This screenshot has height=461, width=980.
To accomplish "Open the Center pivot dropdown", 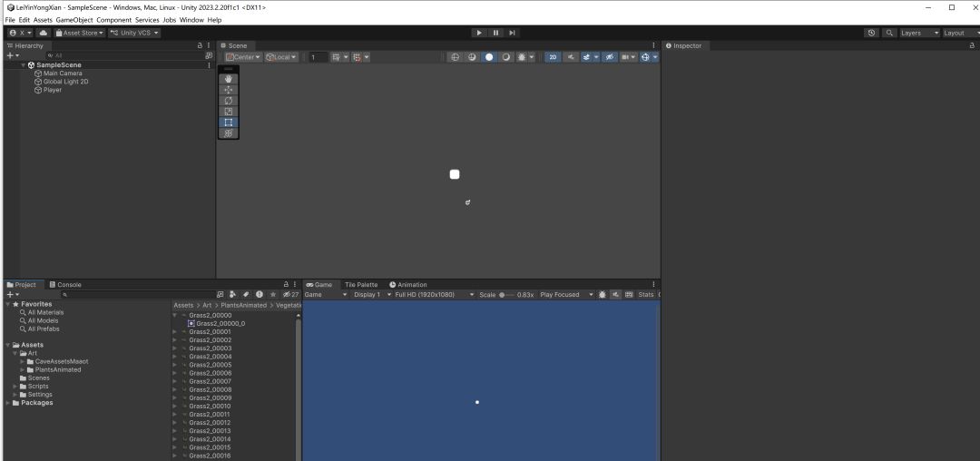I will point(243,57).
